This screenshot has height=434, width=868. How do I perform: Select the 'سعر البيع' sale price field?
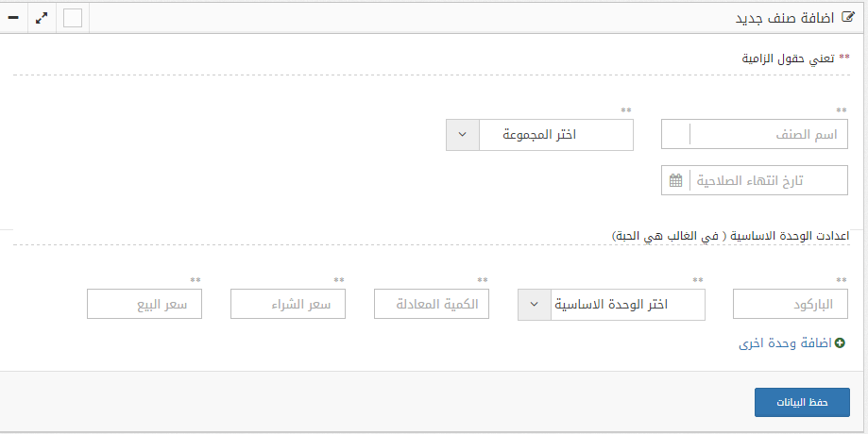click(145, 304)
